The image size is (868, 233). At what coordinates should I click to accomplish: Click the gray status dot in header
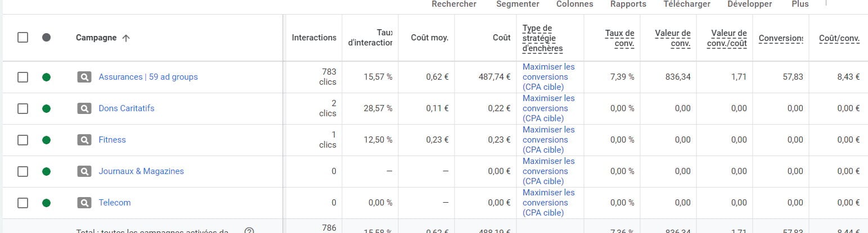(46, 38)
